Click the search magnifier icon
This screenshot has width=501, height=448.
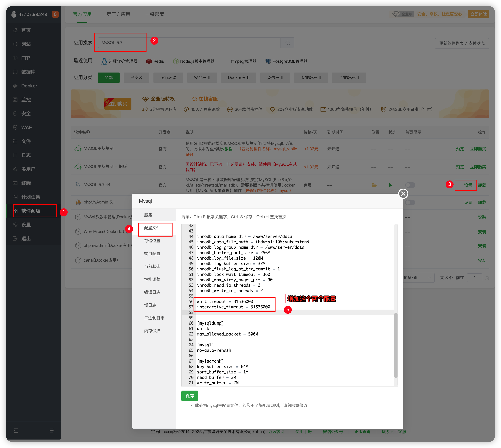287,43
